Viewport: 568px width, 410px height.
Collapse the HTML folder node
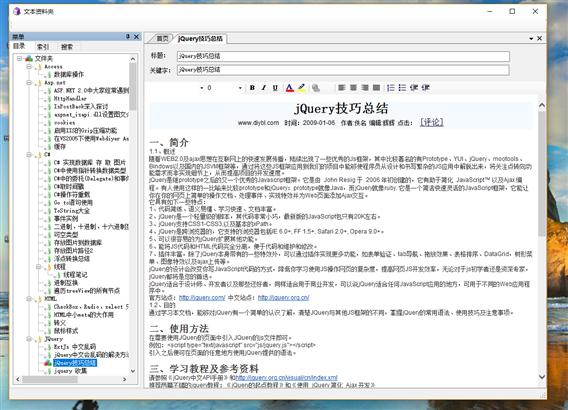[29, 299]
